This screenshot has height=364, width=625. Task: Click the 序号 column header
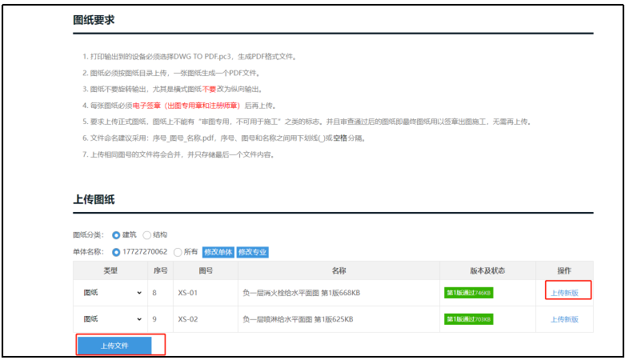[161, 270]
